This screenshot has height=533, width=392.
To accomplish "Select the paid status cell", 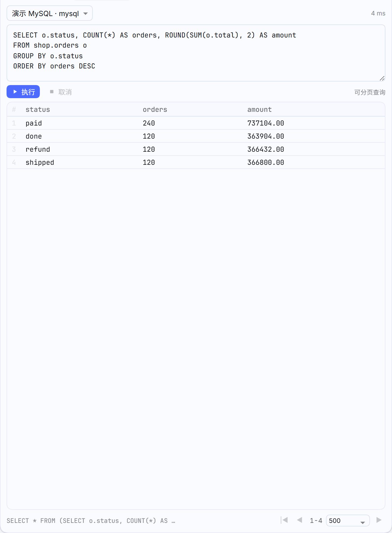I will tap(34, 123).
